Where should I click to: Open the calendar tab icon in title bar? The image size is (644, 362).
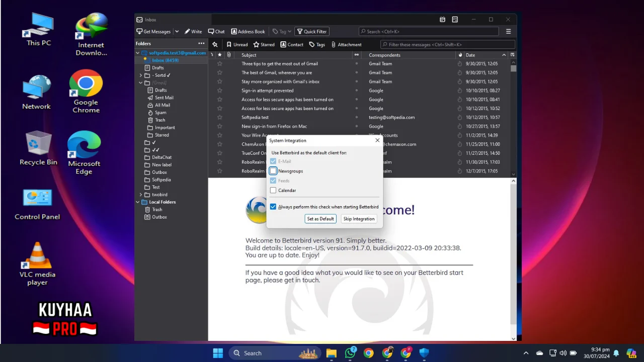pyautogui.click(x=442, y=20)
